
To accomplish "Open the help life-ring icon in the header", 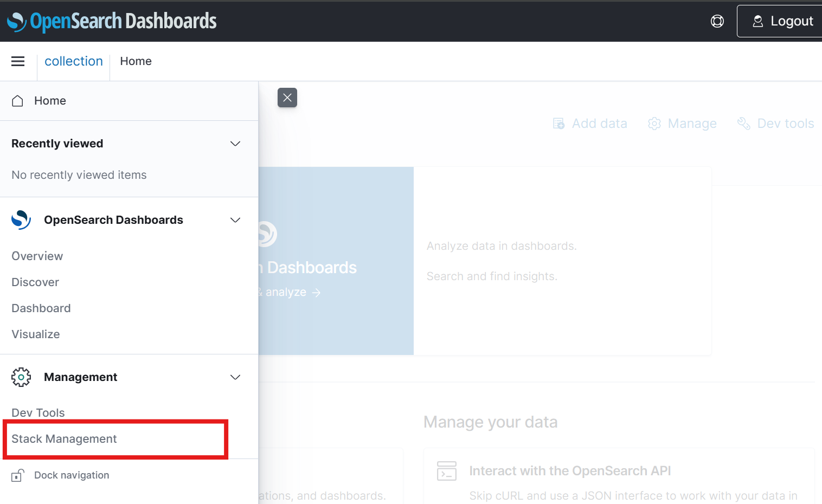I will [717, 21].
